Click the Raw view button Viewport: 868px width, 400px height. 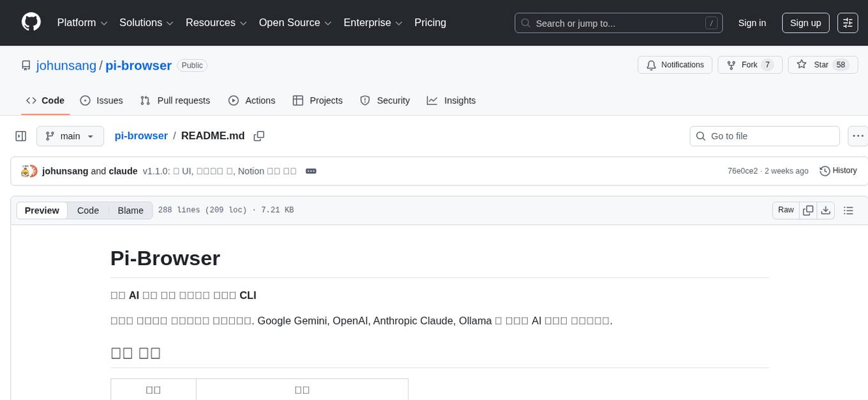[x=785, y=210]
